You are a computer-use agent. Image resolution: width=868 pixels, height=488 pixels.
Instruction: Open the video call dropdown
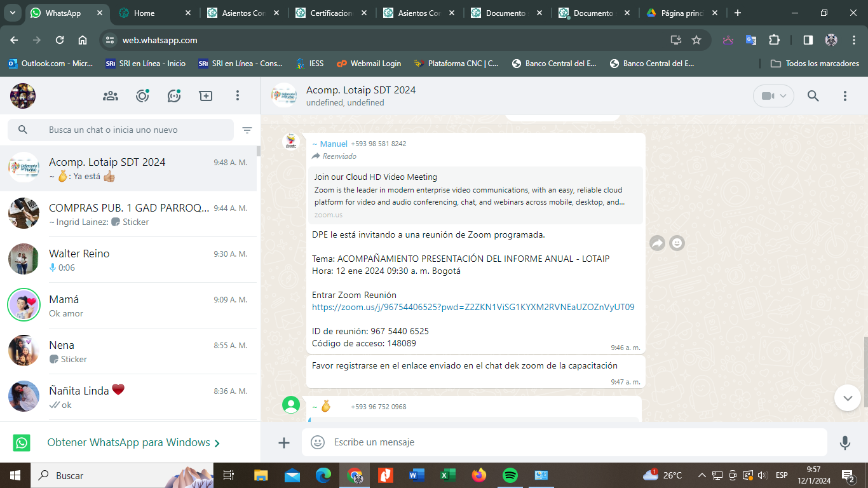coord(773,96)
